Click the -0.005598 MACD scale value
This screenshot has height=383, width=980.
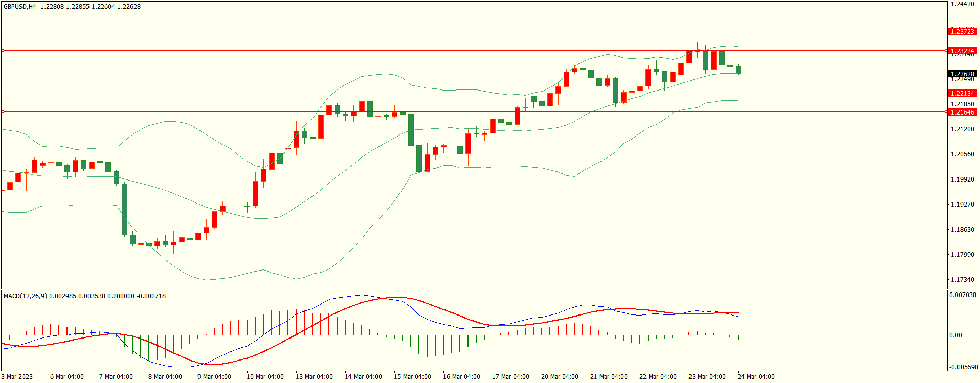click(964, 367)
